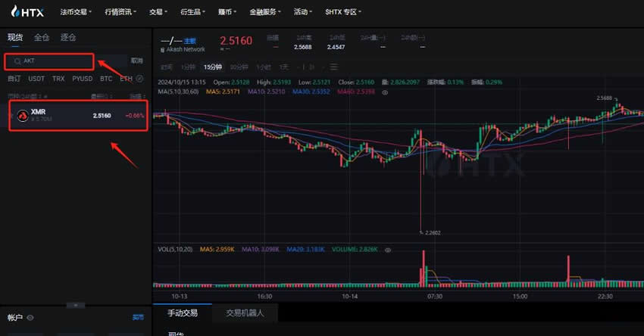The height and width of the screenshot is (336, 644).
Task: Click the round edit icon after ETH
Action: tap(139, 79)
